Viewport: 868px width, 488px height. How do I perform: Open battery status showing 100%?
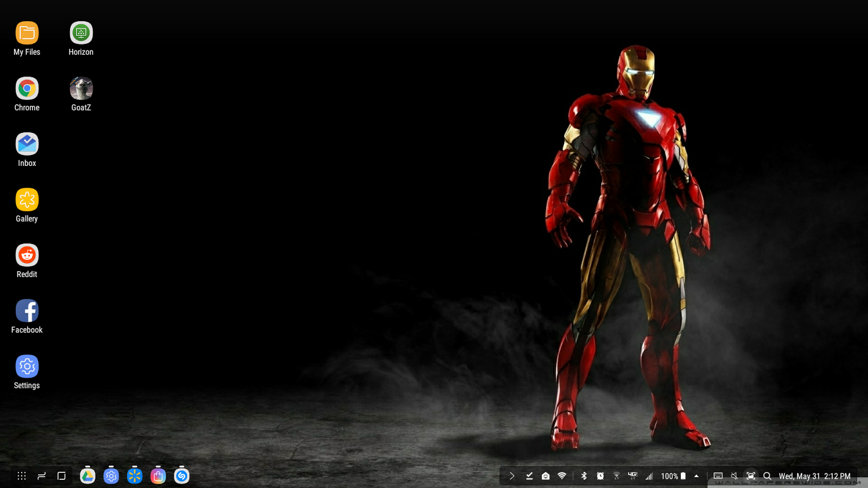[673, 476]
